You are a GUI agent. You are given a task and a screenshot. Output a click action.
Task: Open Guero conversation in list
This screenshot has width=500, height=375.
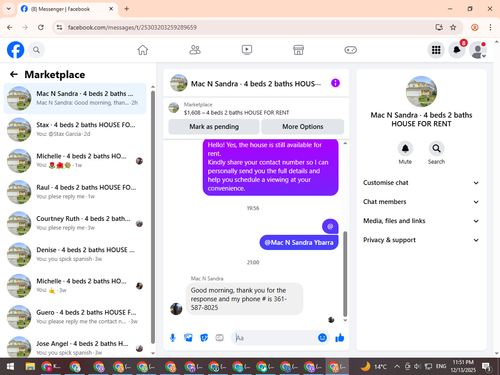click(75, 317)
